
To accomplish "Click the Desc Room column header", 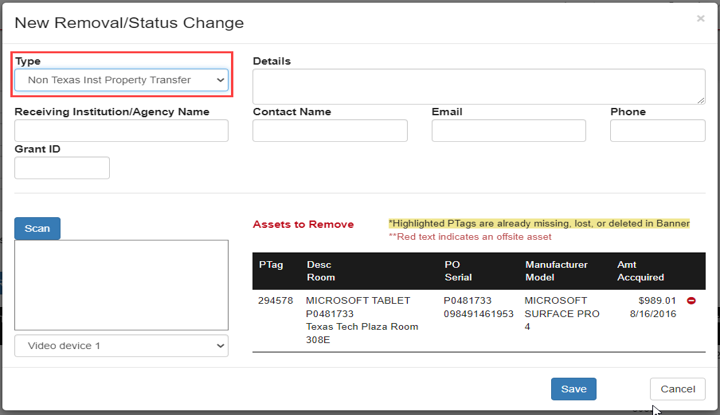I will 321,271.
